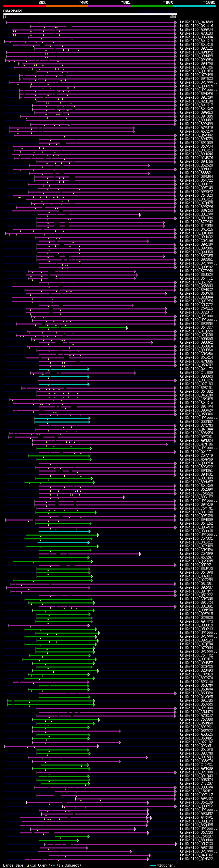Image resolution: width=219 pixels, height=868 pixels.
Task: Select the UniRef100_A5C2J0 label
Action: tap(196, 132)
